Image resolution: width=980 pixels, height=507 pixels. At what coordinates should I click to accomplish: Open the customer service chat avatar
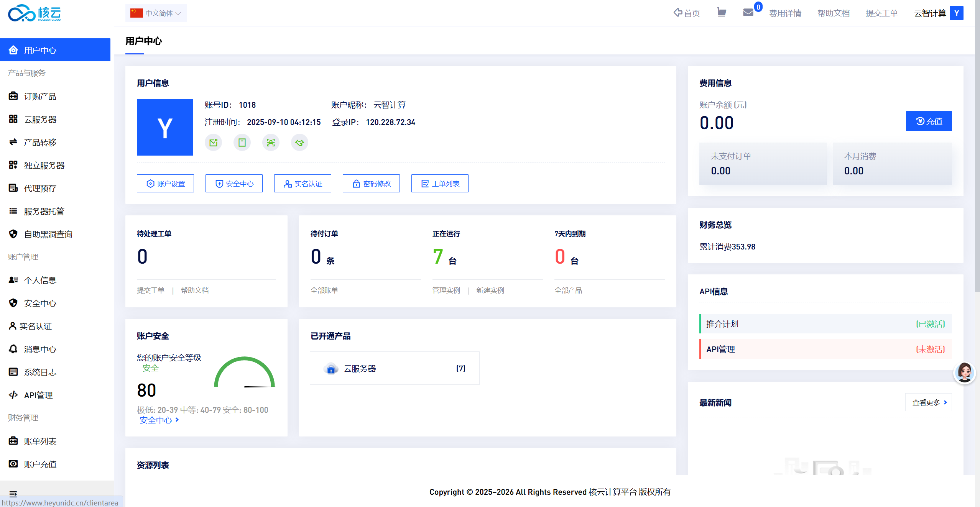(x=964, y=372)
